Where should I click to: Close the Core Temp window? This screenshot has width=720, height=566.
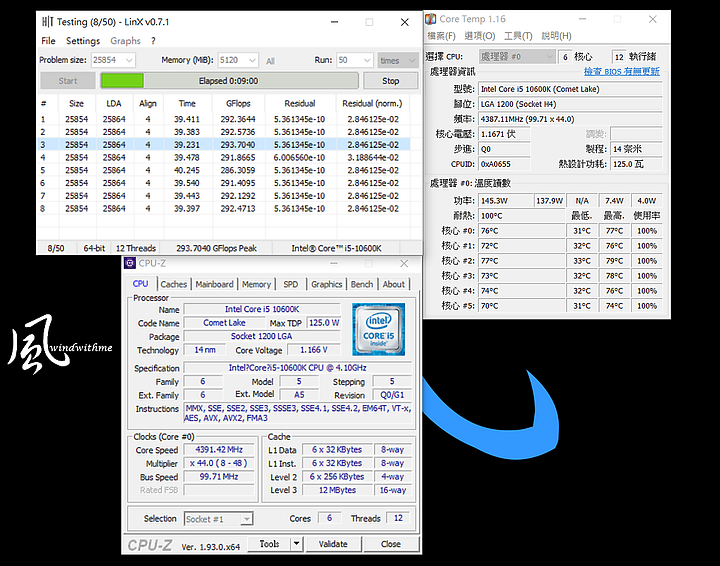coord(652,19)
